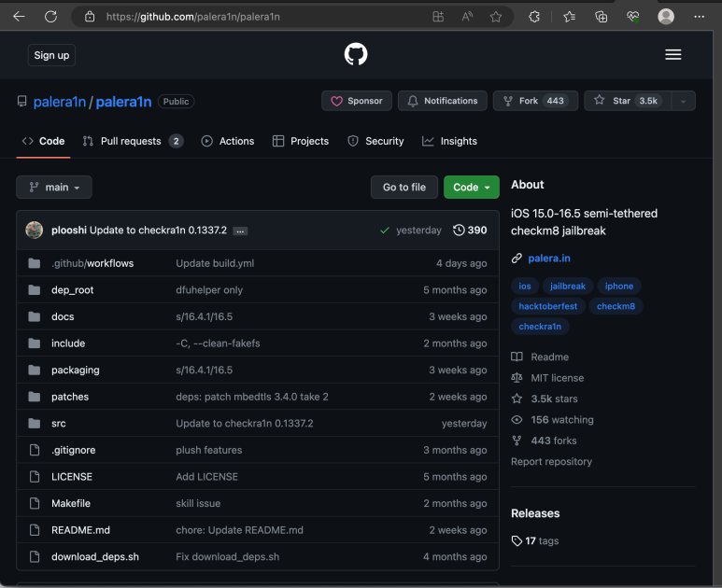Open the .gitignore file
The width and height of the screenshot is (722, 588).
pyautogui.click(x=73, y=450)
